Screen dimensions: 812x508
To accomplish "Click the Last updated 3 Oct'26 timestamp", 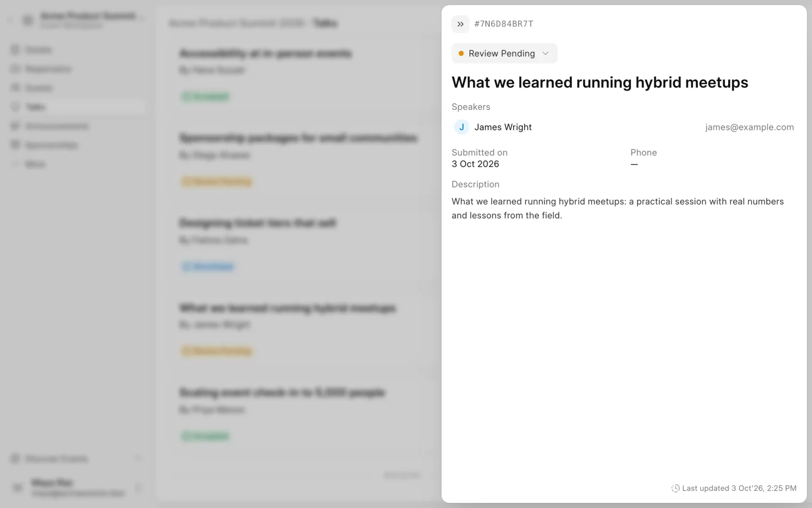I will pos(739,488).
